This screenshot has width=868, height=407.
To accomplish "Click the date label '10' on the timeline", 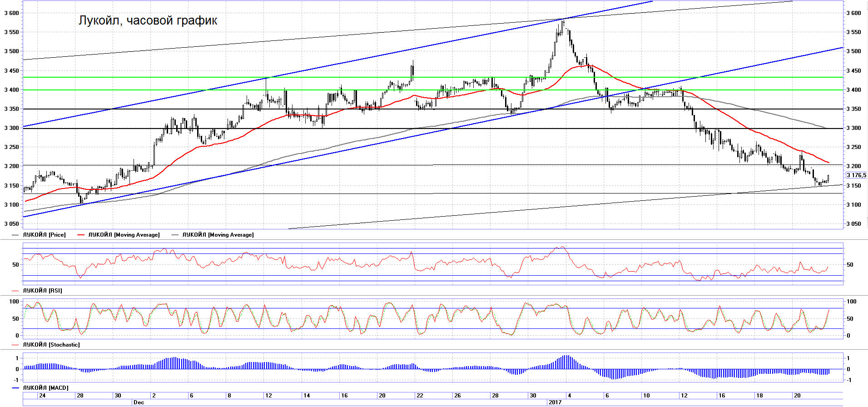I will pyautogui.click(x=646, y=396).
